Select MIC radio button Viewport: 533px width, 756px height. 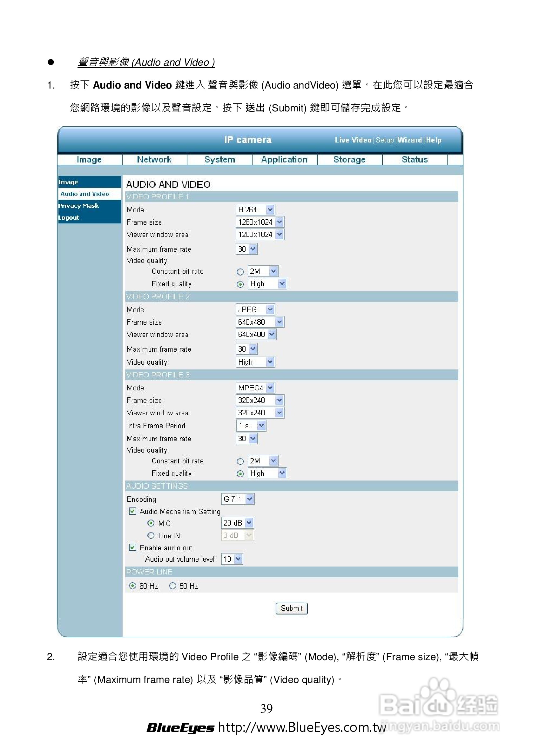151,523
